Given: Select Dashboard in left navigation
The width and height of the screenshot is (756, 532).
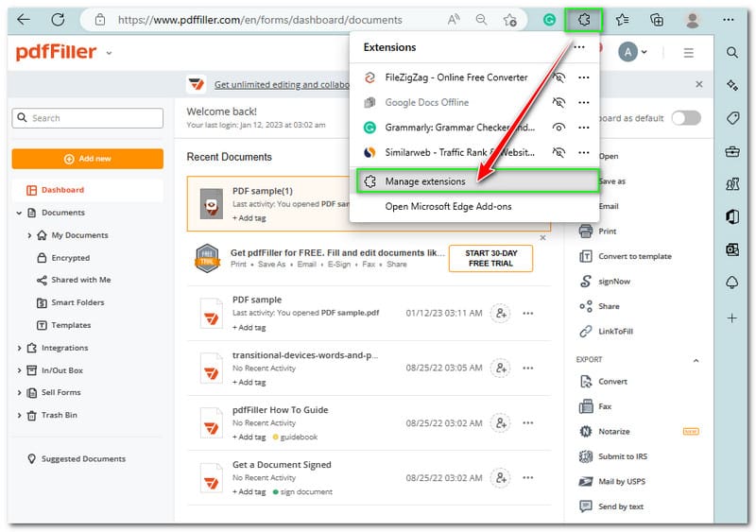Looking at the screenshot, I should pos(87,190).
